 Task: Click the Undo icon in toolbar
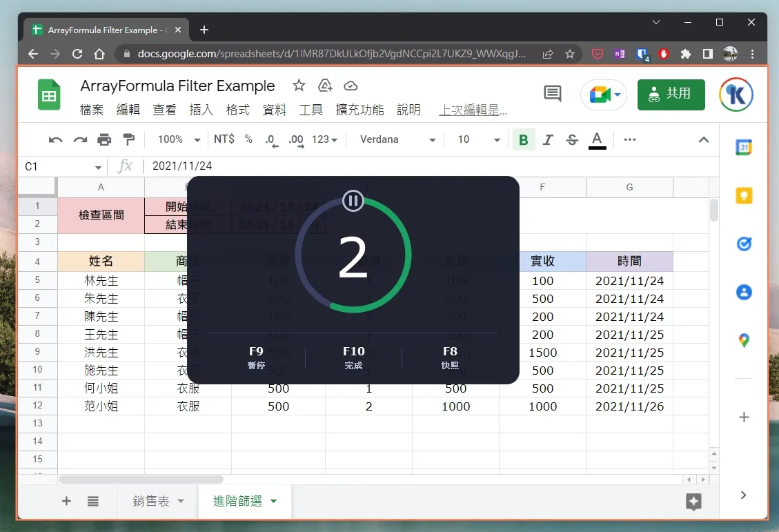(55, 139)
